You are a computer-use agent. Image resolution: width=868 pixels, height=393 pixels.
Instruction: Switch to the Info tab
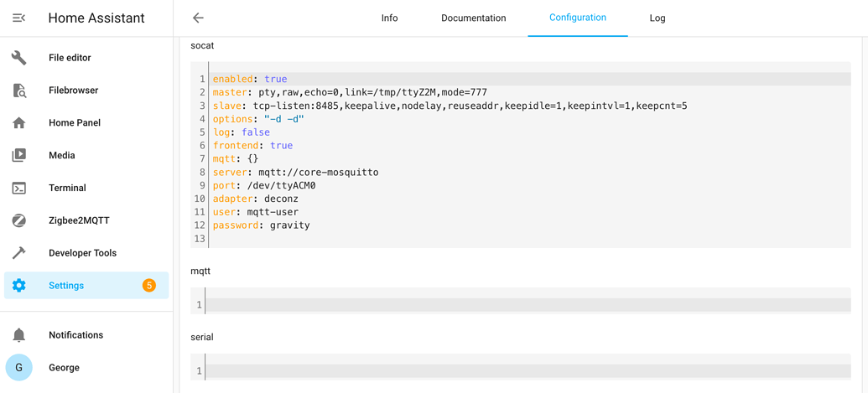[x=390, y=18]
